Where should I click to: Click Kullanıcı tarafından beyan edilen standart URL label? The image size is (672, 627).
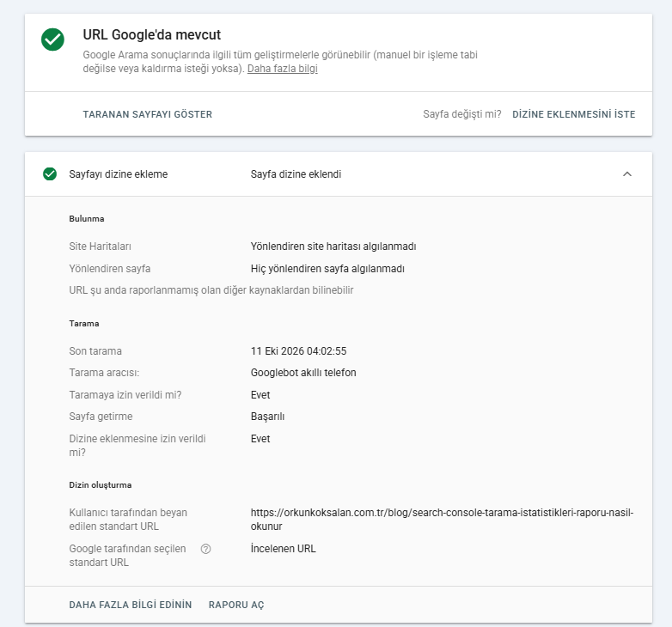coord(128,520)
